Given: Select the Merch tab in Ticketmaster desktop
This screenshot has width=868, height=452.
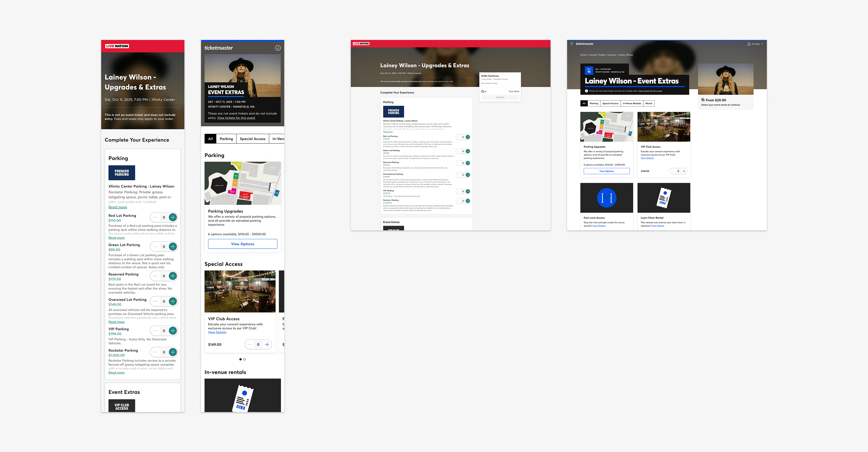Looking at the screenshot, I should (649, 104).
